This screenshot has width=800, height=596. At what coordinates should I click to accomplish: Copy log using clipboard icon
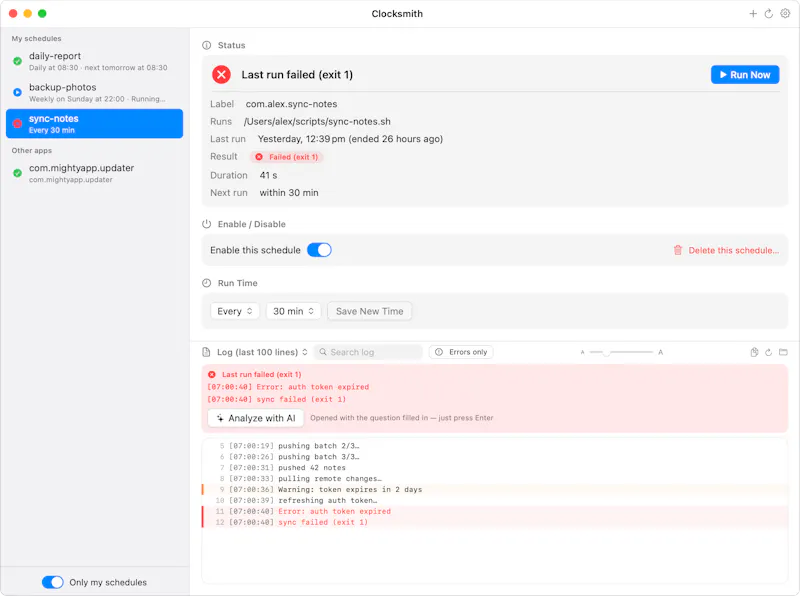[x=754, y=352]
